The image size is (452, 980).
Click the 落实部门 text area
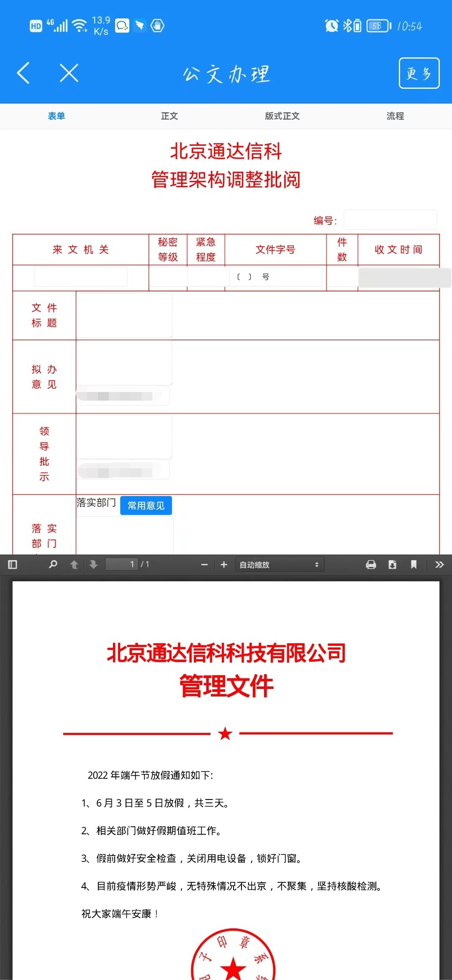pyautogui.click(x=125, y=536)
